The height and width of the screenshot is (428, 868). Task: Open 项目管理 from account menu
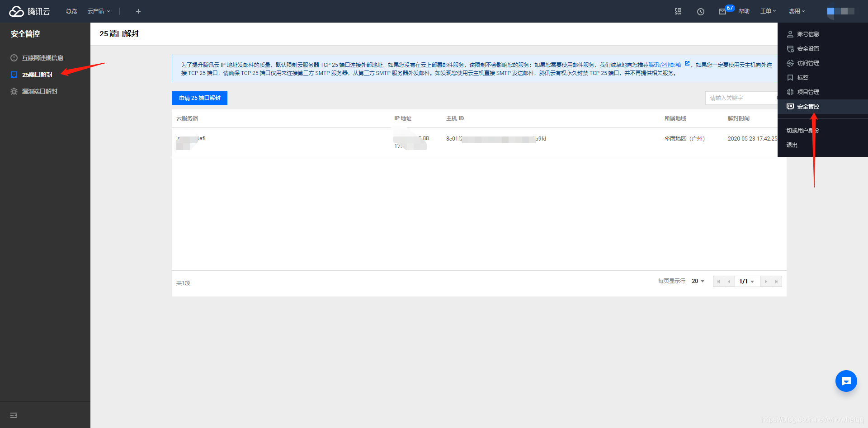click(x=808, y=92)
